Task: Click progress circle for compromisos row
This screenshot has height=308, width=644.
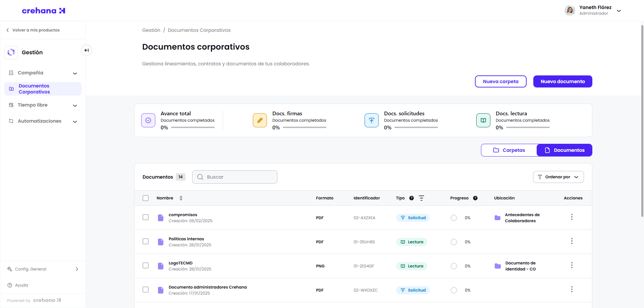Action: point(454,218)
